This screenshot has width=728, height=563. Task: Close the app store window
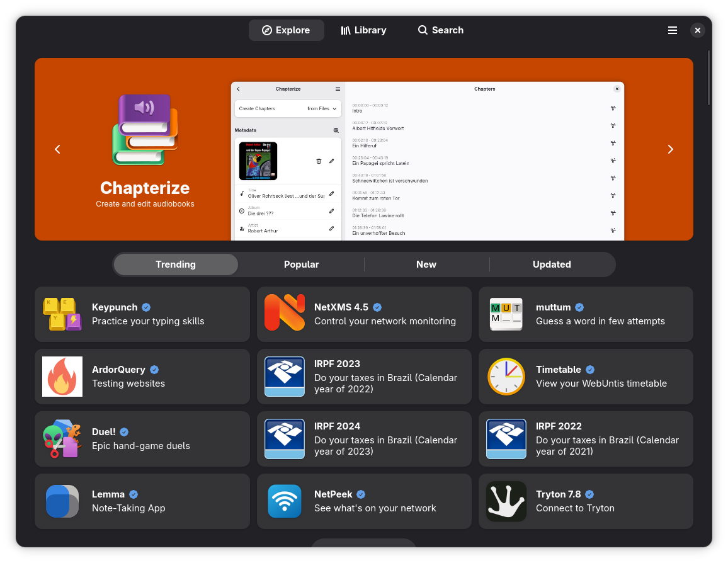tap(697, 30)
